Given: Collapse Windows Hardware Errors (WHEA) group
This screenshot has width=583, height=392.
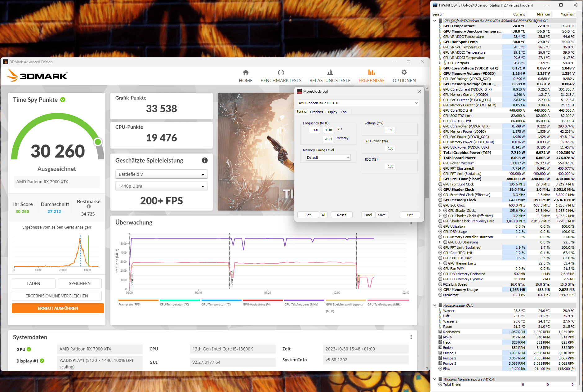Looking at the screenshot, I should 435,379.
